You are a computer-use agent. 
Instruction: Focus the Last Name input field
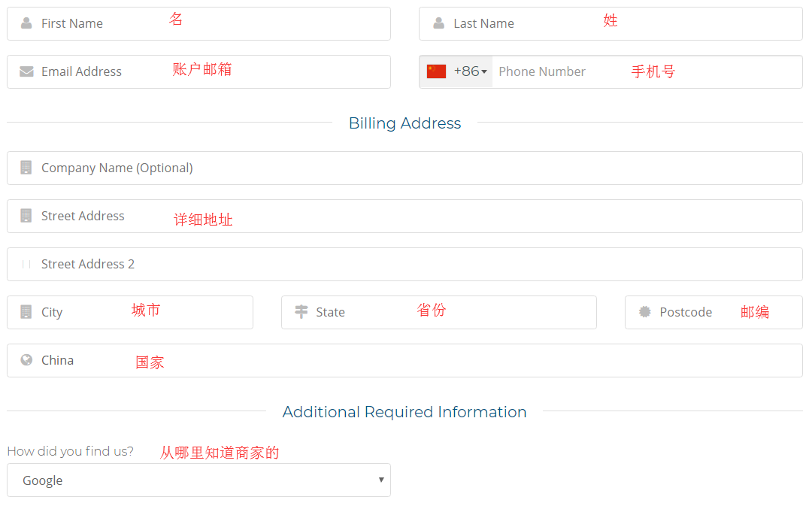pyautogui.click(x=611, y=24)
